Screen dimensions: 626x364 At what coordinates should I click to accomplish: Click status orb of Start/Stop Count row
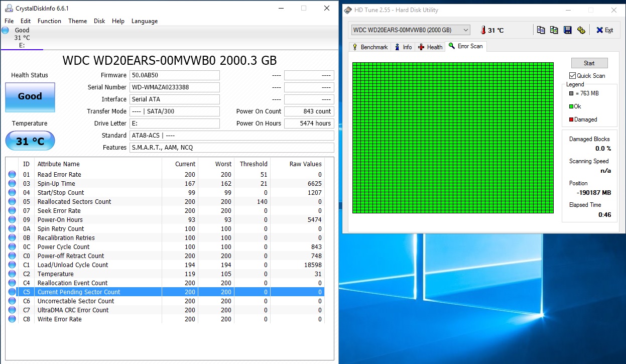click(12, 193)
